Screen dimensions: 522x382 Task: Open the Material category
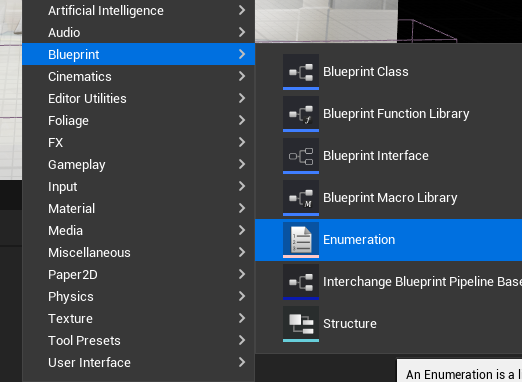pyautogui.click(x=138, y=208)
